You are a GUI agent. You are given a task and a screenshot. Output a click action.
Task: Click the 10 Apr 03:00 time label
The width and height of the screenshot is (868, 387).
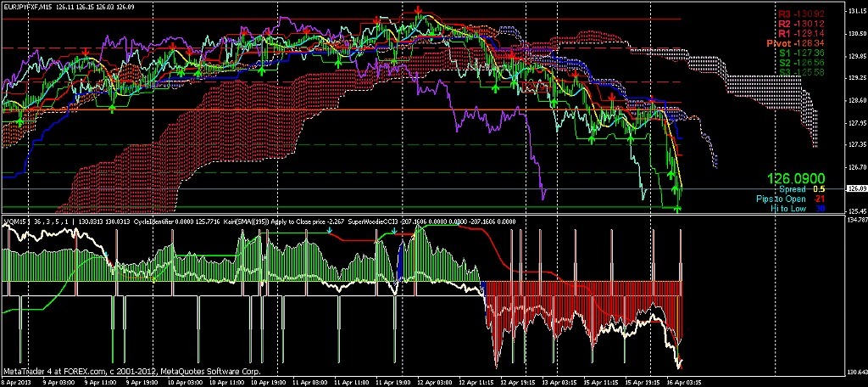pyautogui.click(x=184, y=382)
